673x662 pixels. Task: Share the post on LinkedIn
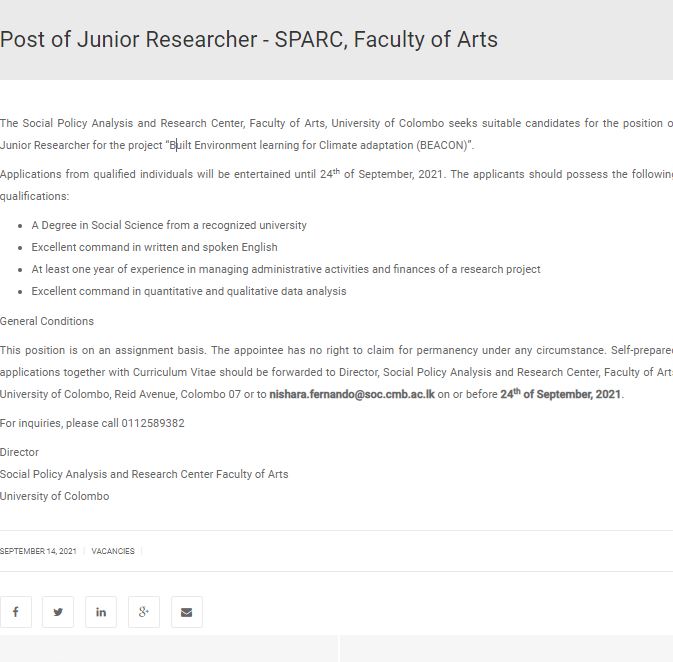tap(101, 612)
